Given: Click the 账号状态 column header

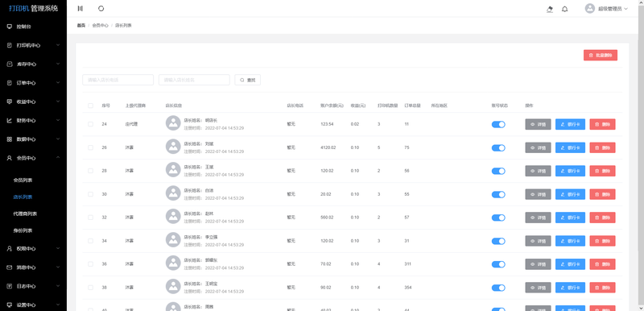Looking at the screenshot, I should pyautogui.click(x=499, y=106).
